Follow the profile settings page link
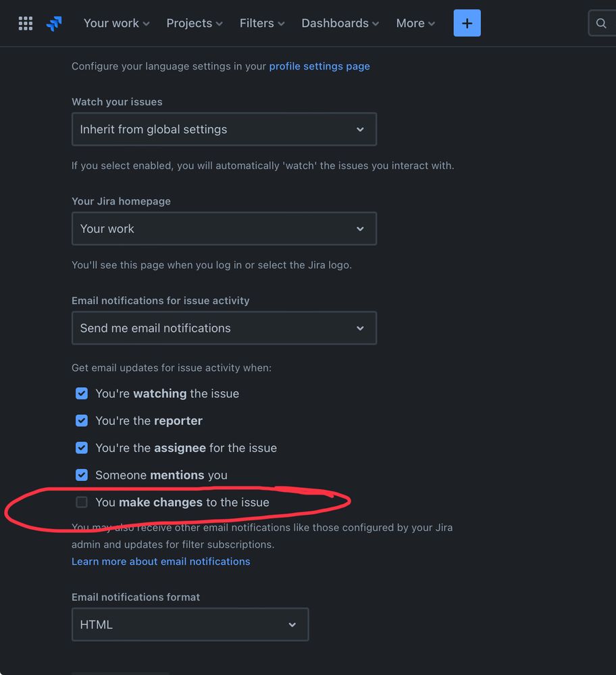The height and width of the screenshot is (675, 616). click(319, 66)
